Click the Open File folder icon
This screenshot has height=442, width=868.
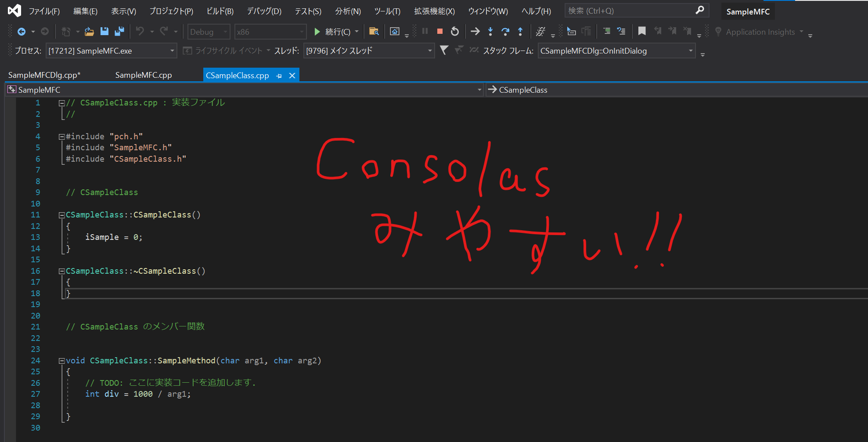tap(89, 32)
